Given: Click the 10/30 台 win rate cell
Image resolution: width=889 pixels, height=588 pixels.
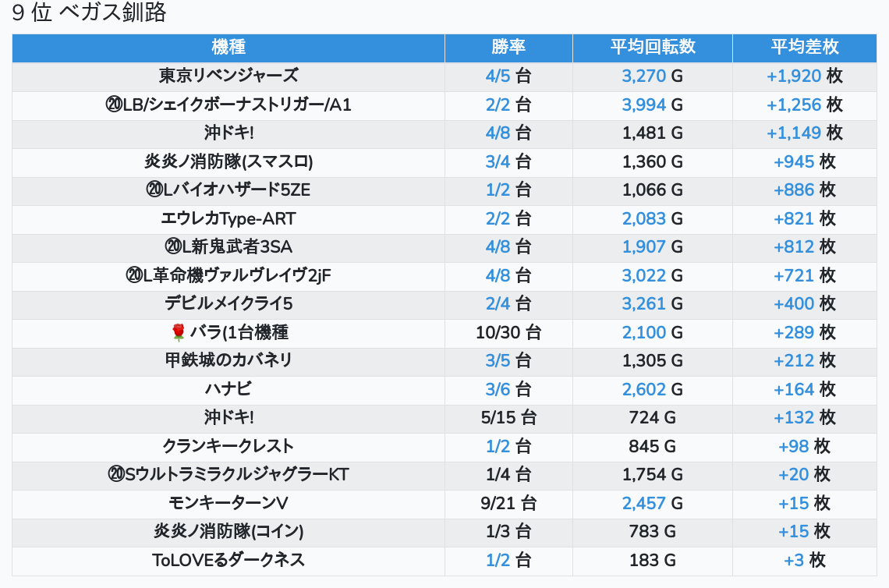Looking at the screenshot, I should [508, 333].
